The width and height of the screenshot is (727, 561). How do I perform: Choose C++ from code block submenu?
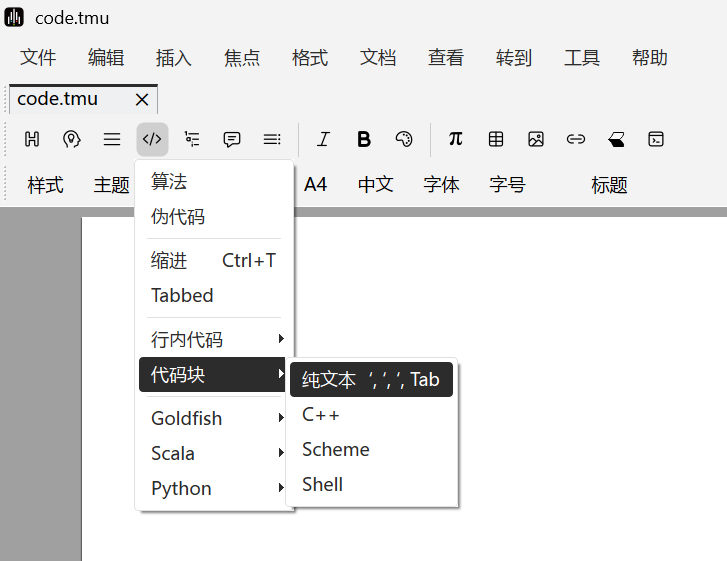(x=321, y=415)
